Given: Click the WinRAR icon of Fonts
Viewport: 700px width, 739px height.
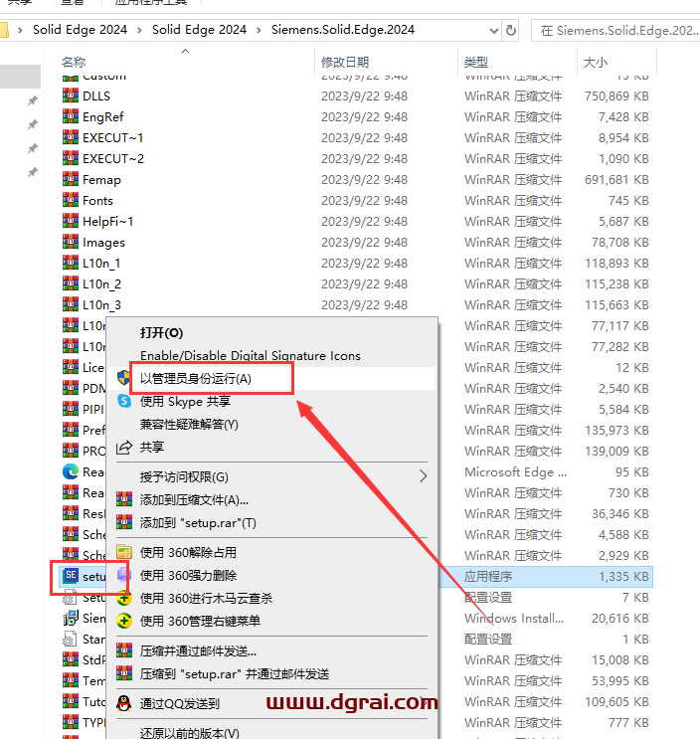Looking at the screenshot, I should (71, 200).
